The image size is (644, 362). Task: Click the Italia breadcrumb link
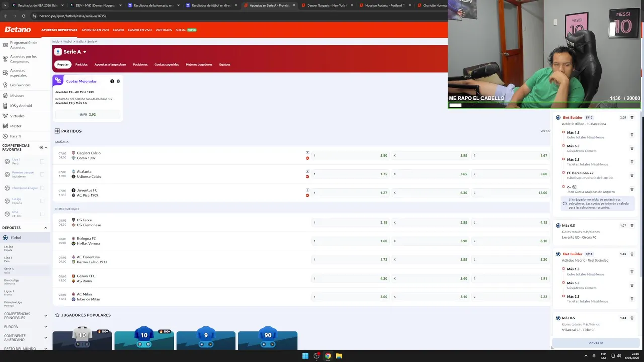pyautogui.click(x=79, y=41)
